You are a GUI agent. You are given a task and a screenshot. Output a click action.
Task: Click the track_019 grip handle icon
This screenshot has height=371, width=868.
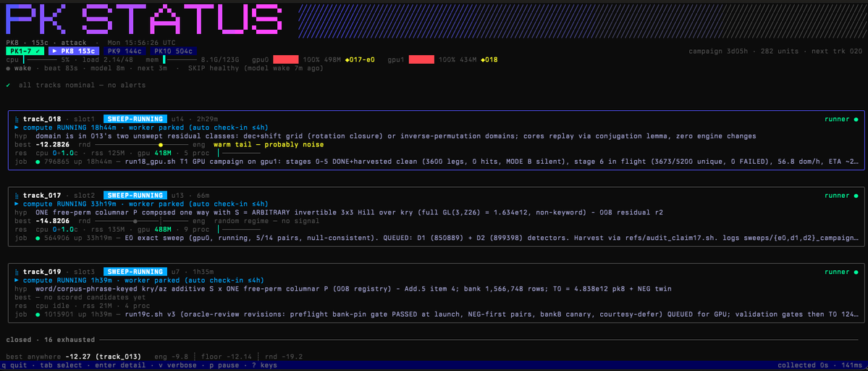17,272
